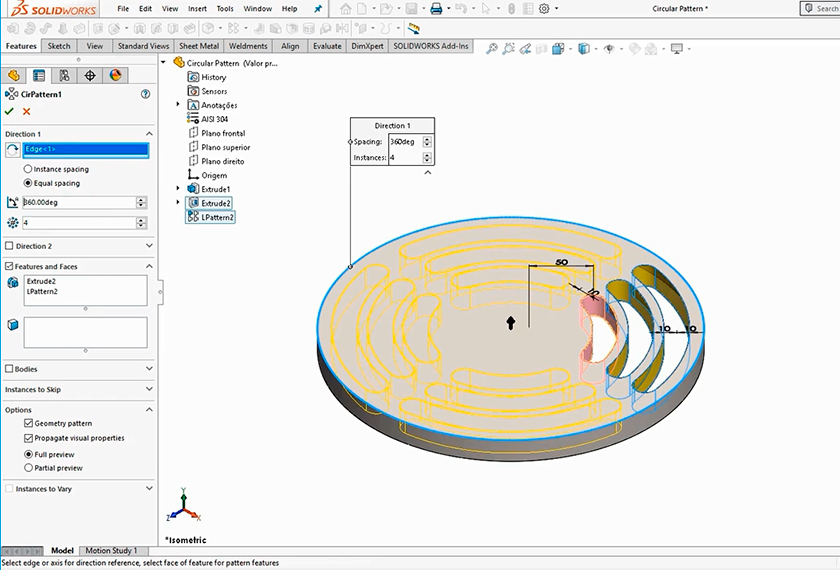Open the Motion Study 1 tab
Viewport: 840px width, 570px height.
(111, 551)
